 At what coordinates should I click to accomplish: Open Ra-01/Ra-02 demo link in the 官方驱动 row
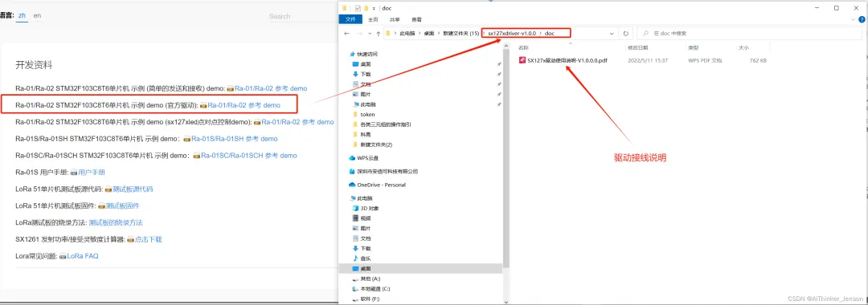pos(244,105)
